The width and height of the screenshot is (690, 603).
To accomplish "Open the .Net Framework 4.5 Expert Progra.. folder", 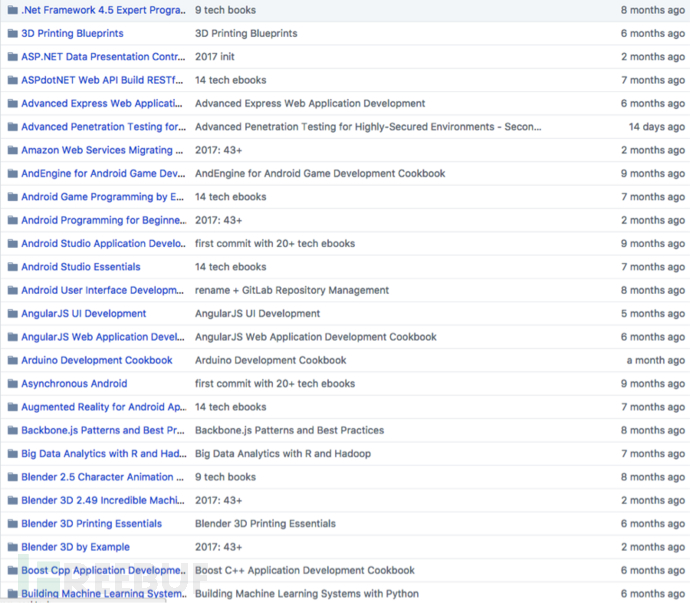I will 103,10.
